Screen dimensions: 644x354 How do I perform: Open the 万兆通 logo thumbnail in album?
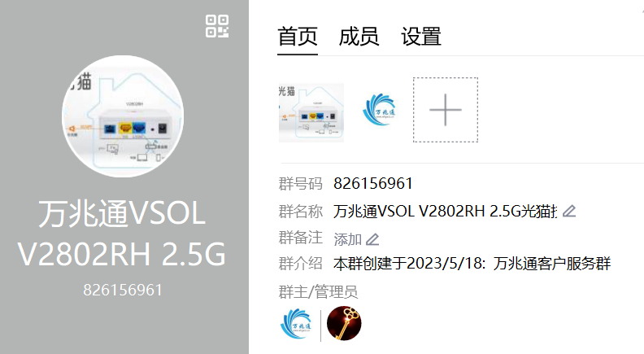pyautogui.click(x=379, y=110)
